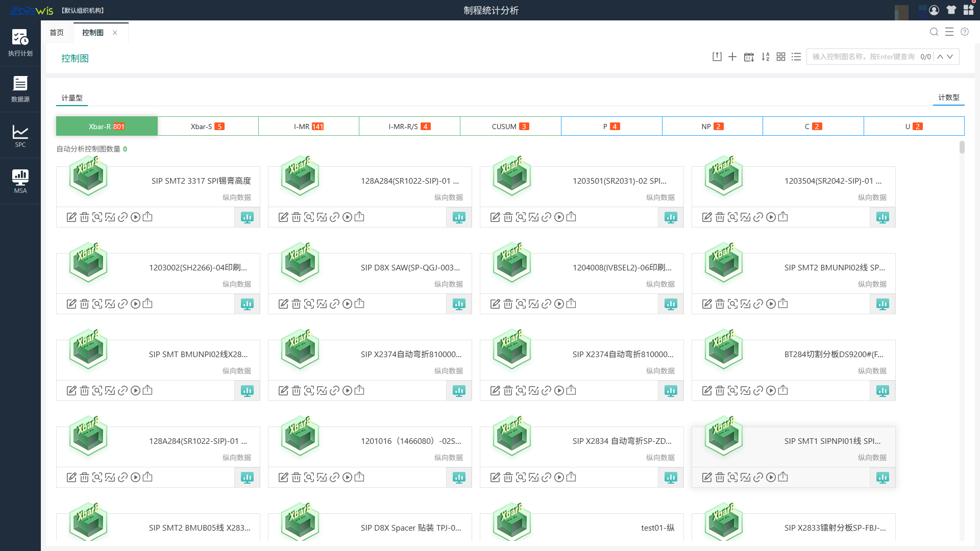Delete the SIP SMT2 BMUNPI02线 SP chart
The image size is (980, 551).
click(x=720, y=304)
